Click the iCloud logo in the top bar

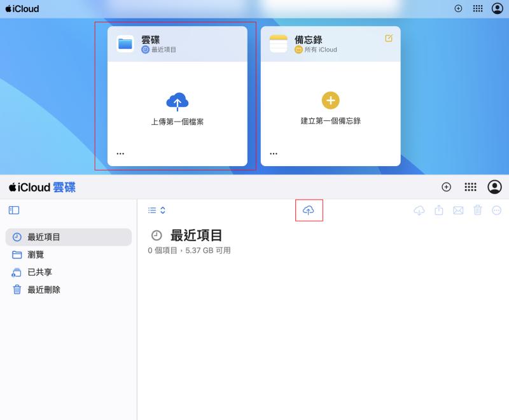(22, 9)
